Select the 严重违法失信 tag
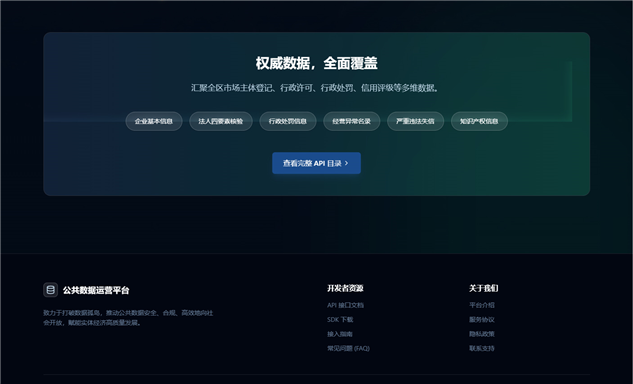Viewport: 633px width, 384px height. point(415,121)
